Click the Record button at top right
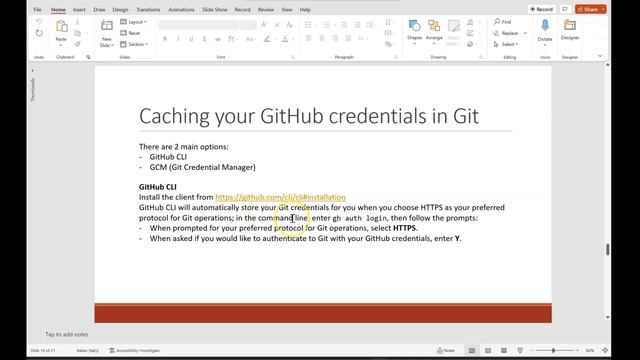The width and height of the screenshot is (640, 360). (x=542, y=9)
